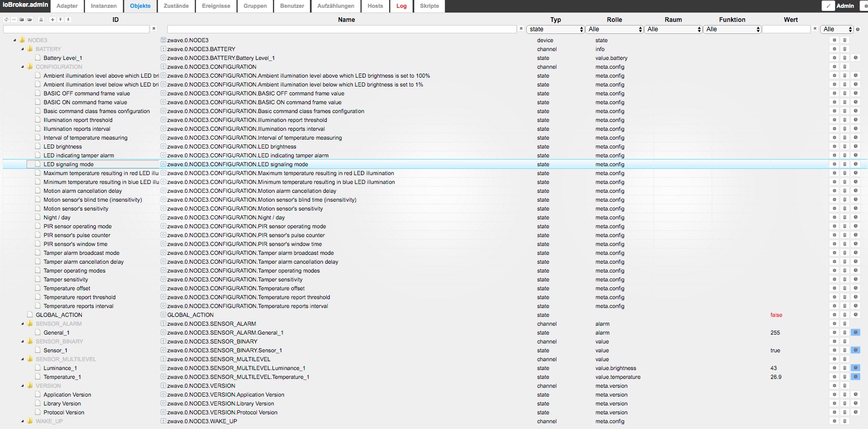Click the upload objects arrow icon
868x430 pixels.
(x=60, y=19)
